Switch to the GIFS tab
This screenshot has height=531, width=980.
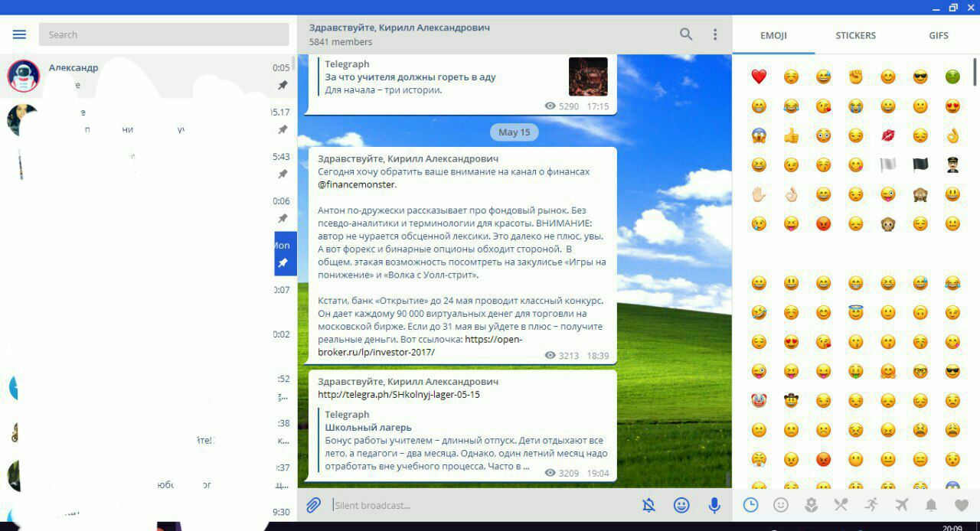(939, 35)
